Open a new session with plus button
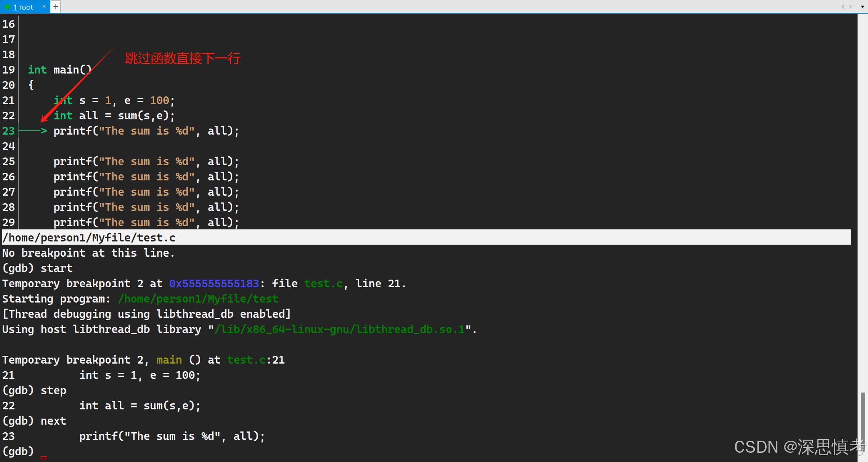 point(56,6)
